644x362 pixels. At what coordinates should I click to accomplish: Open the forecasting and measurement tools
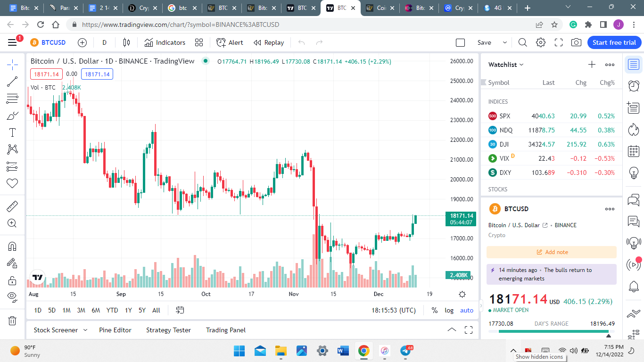tap(12, 166)
